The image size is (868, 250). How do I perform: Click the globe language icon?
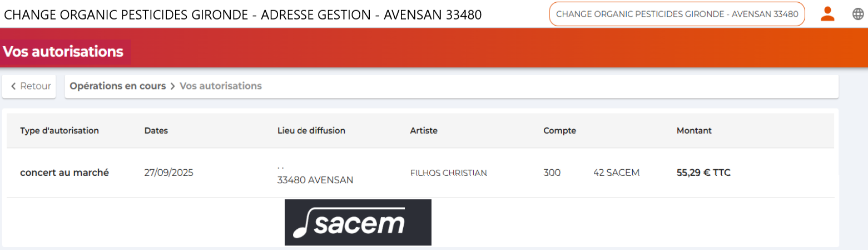point(858,14)
